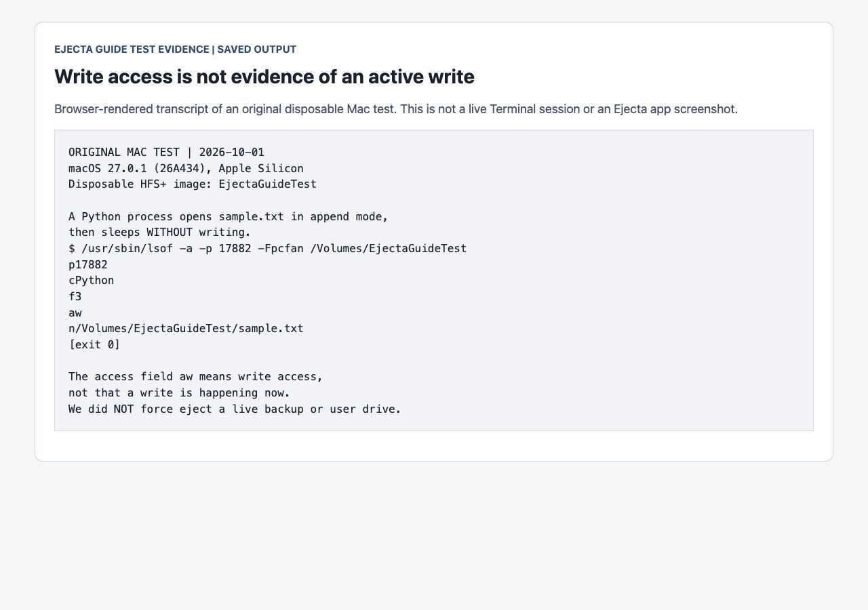The width and height of the screenshot is (868, 610).
Task: Click the '$ /usr/sbin/lsof' command line
Action: (x=267, y=248)
